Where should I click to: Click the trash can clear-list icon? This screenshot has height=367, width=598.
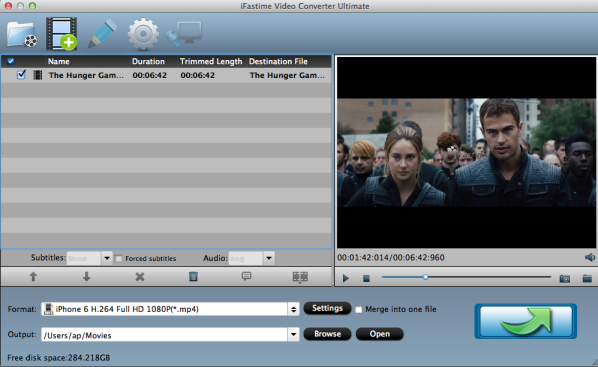click(x=193, y=276)
